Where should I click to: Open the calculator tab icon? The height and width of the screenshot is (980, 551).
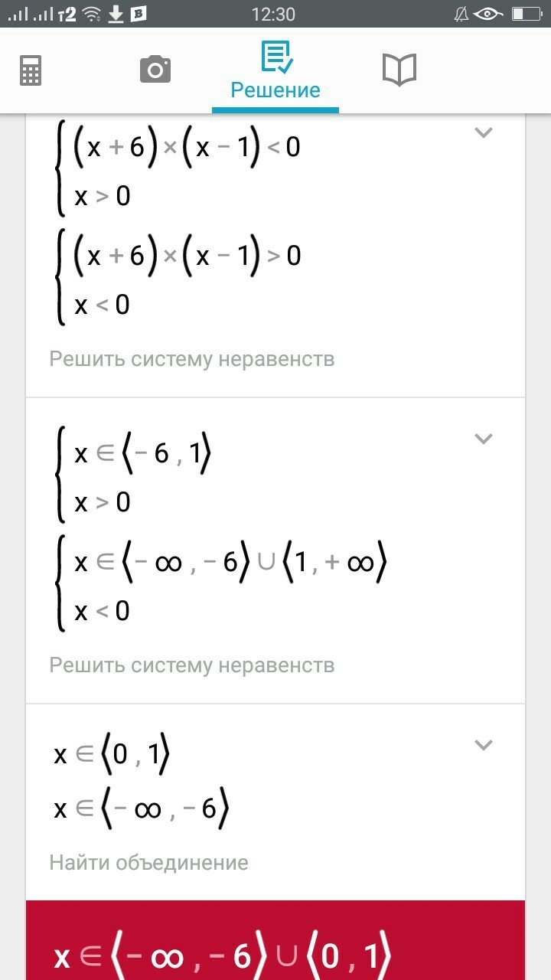[x=31, y=70]
